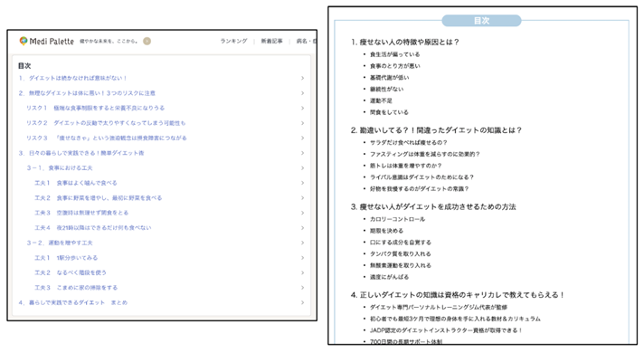
Task: Click the blue 目次 header pill
Action: pyautogui.click(x=481, y=21)
